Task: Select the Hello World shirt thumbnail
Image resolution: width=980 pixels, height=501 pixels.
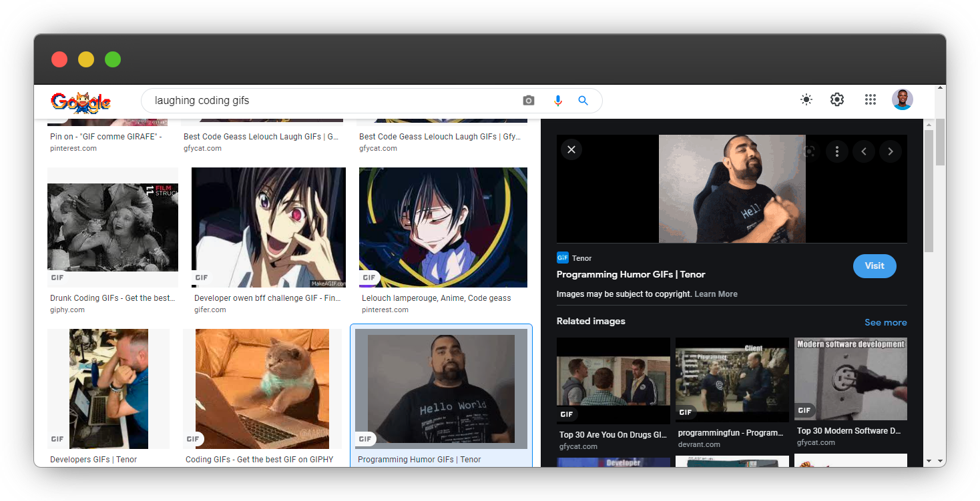Action: pos(441,389)
